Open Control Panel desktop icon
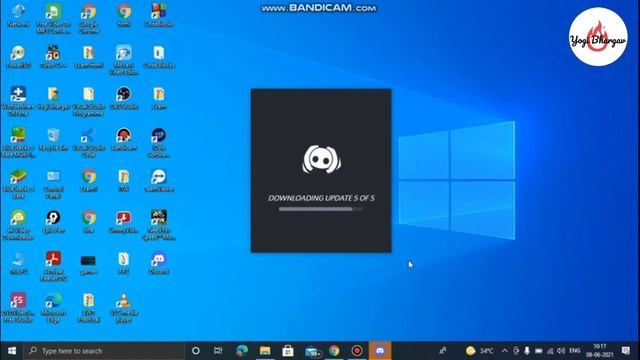This screenshot has width=640, height=360. [x=53, y=184]
